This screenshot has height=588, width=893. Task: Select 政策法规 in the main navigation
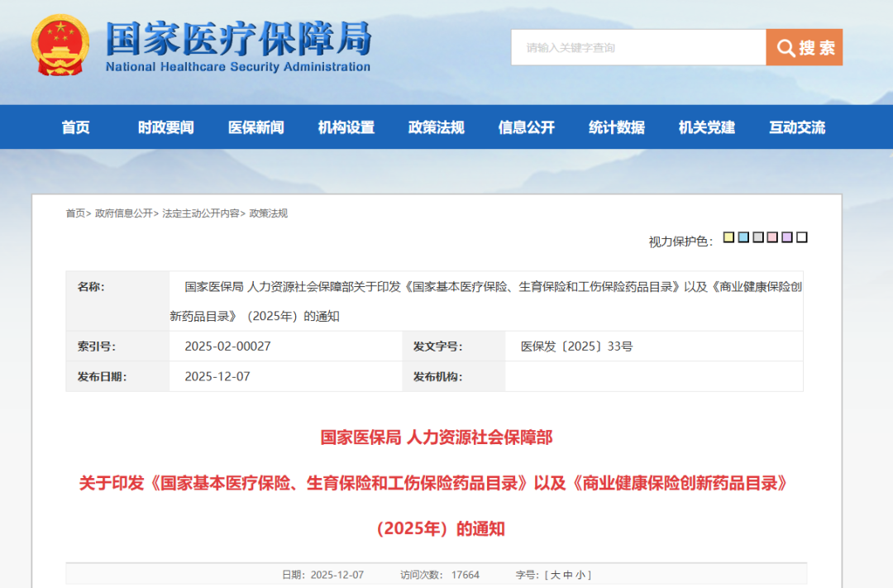(x=437, y=127)
